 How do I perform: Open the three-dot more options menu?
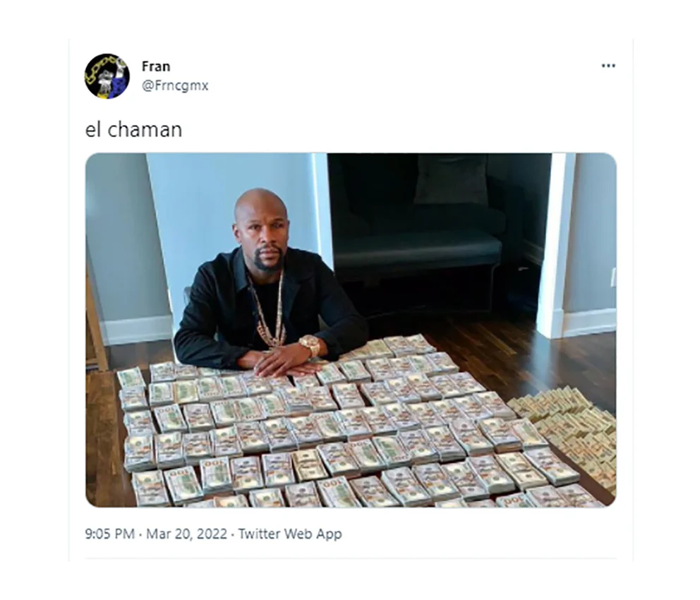point(608,66)
